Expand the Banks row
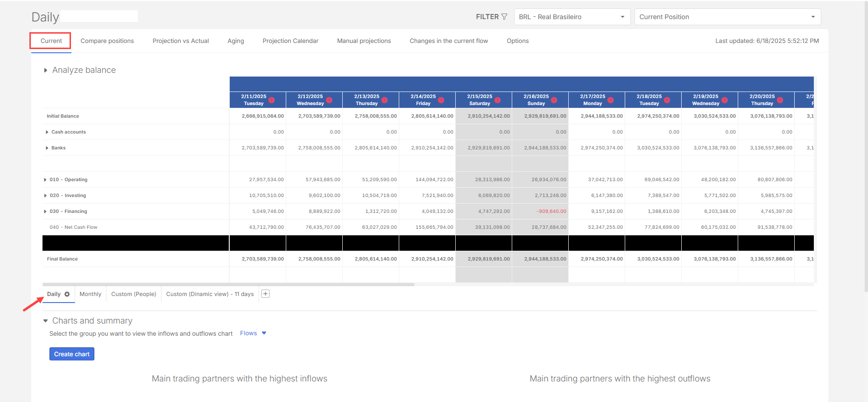This screenshot has width=868, height=402. (x=47, y=148)
